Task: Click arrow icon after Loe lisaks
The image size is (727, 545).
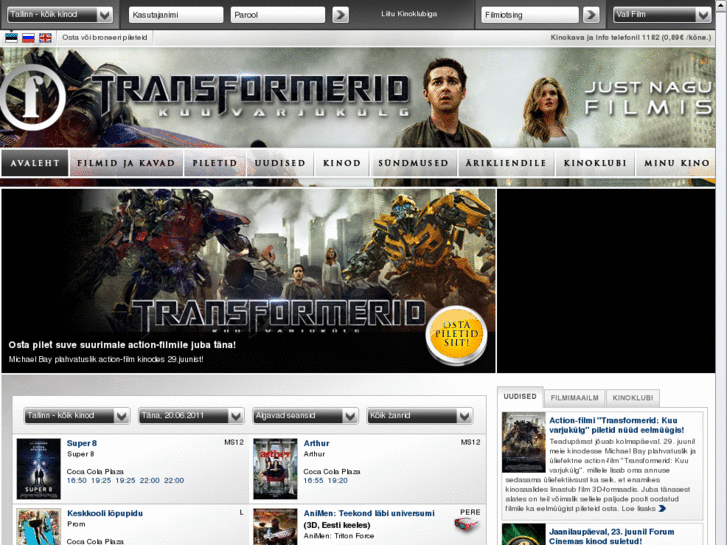Action: point(662,508)
